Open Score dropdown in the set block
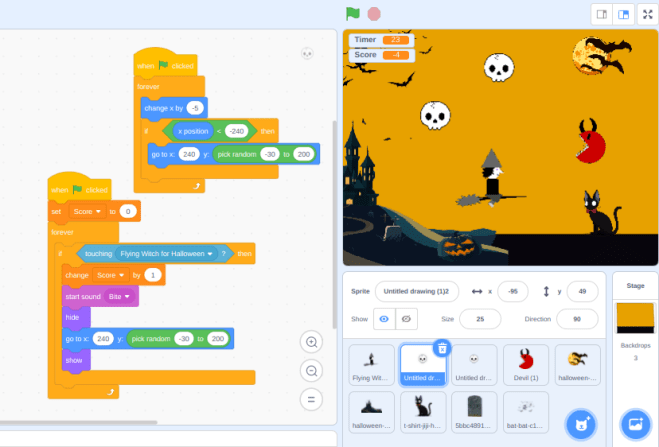The height and width of the screenshot is (447, 659). click(x=99, y=211)
